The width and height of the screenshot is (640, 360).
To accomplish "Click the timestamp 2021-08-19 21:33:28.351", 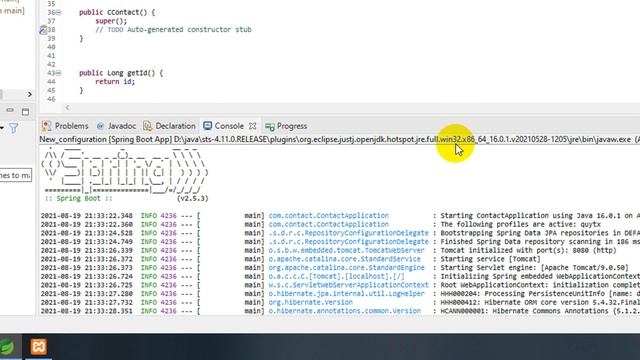I will click(x=87, y=311).
